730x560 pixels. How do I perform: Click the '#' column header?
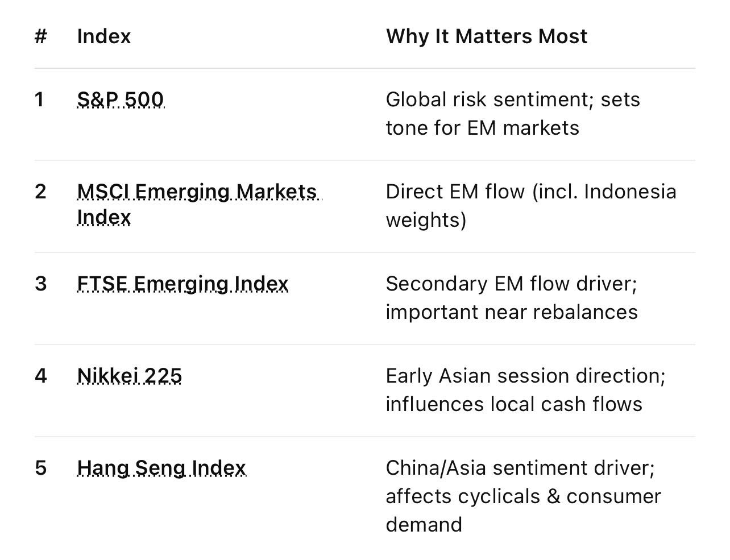[x=40, y=36]
